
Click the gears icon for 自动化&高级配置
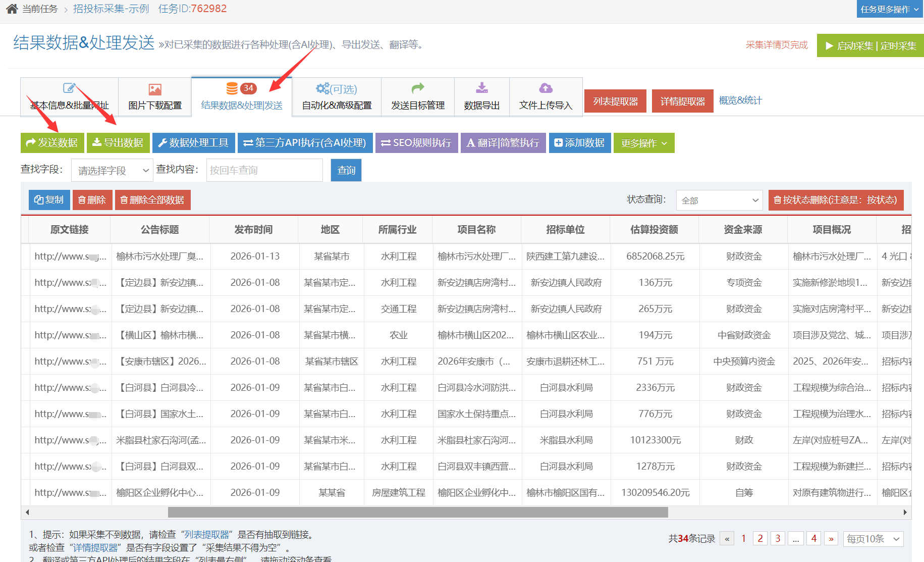pyautogui.click(x=322, y=88)
